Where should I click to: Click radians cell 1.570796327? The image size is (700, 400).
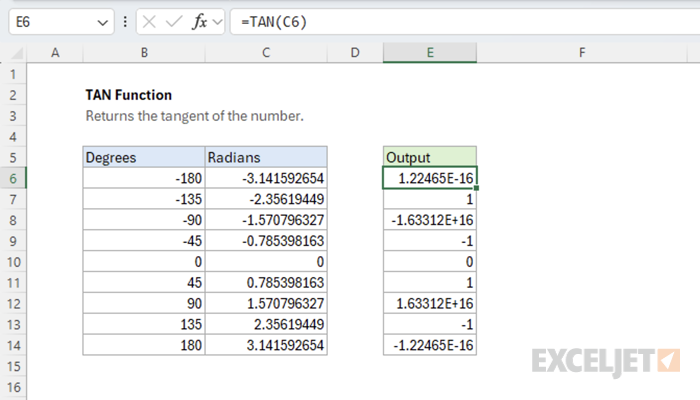click(266, 304)
